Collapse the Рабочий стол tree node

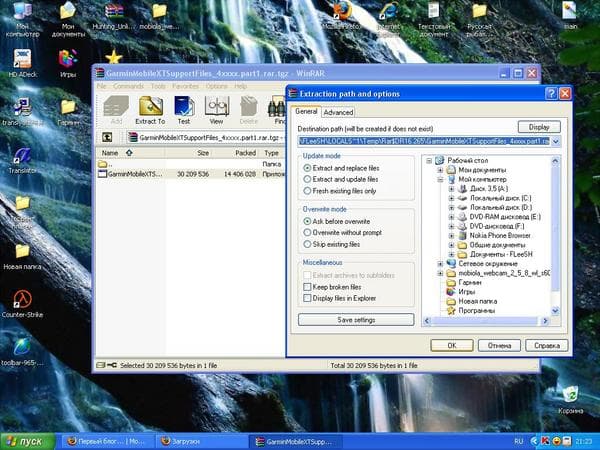tap(429, 161)
